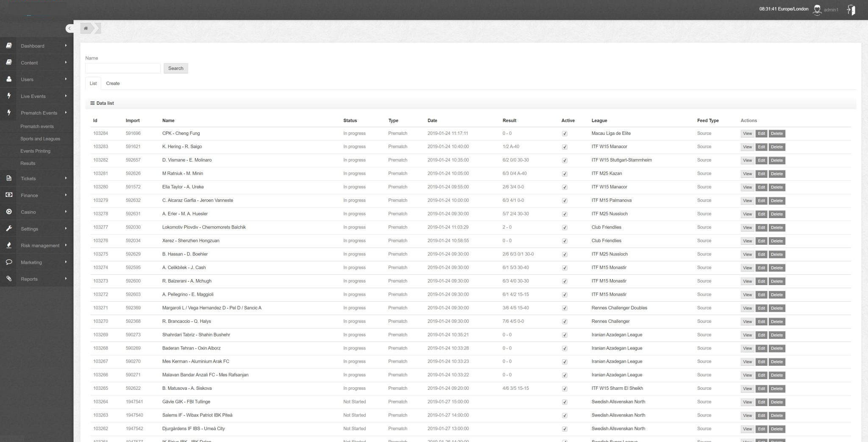Expand the Dashboard menu arrow
The height and width of the screenshot is (442, 868).
[x=66, y=45]
